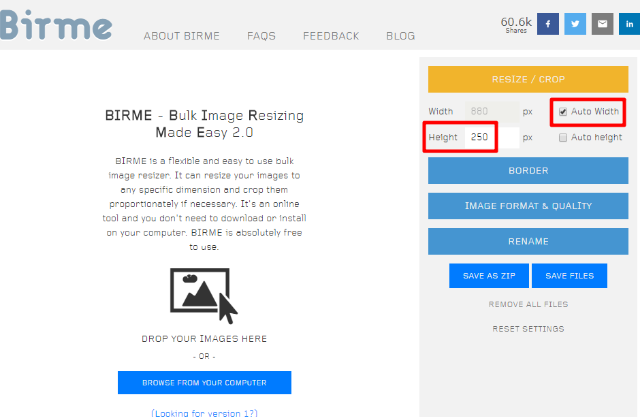The width and height of the screenshot is (640, 417).
Task: Click Reset Settings link
Action: [x=528, y=329]
